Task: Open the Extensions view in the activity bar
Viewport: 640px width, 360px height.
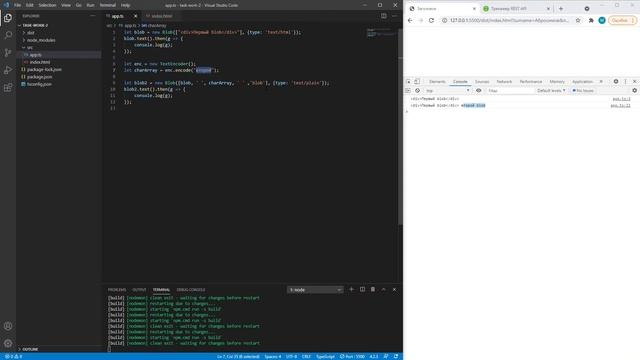Action: point(8,88)
